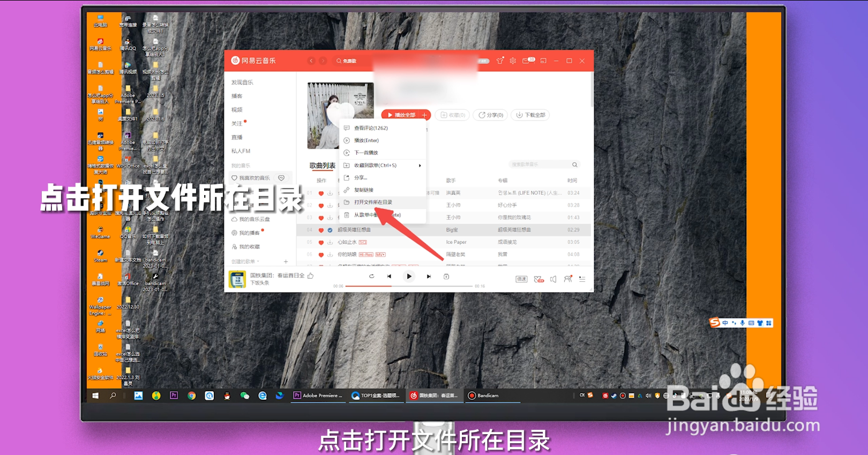Skip to the previous track
This screenshot has width=868, height=455.
click(389, 277)
